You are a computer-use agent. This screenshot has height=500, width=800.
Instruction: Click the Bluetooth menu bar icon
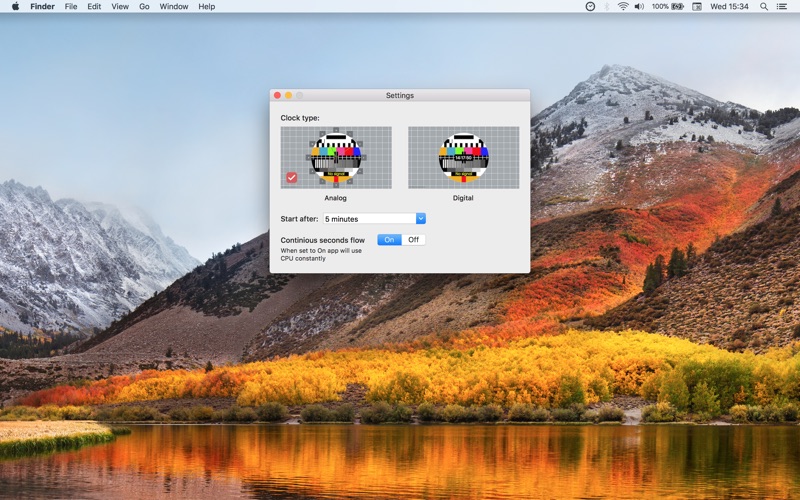pyautogui.click(x=607, y=6)
